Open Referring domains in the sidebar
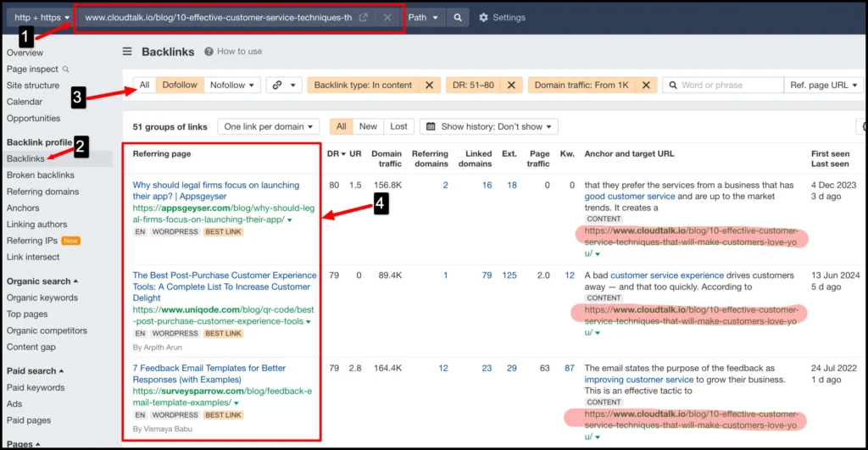The height and width of the screenshot is (450, 868). pos(42,192)
